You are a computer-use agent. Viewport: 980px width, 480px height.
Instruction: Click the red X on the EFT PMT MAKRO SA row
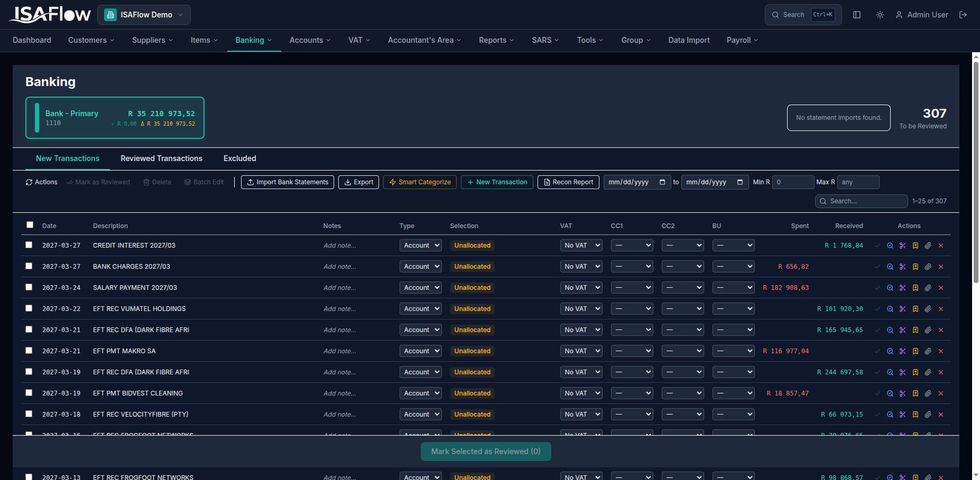[x=941, y=351]
